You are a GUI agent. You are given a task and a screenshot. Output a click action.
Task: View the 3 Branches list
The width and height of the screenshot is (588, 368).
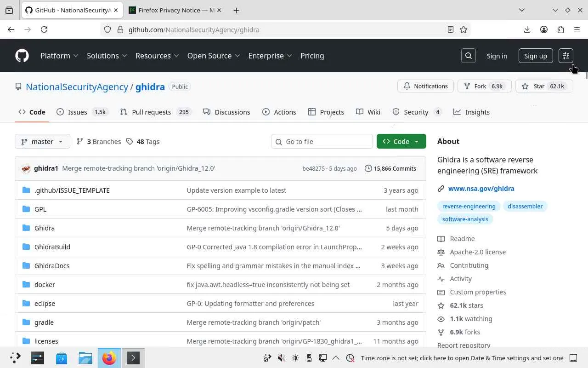(x=99, y=141)
